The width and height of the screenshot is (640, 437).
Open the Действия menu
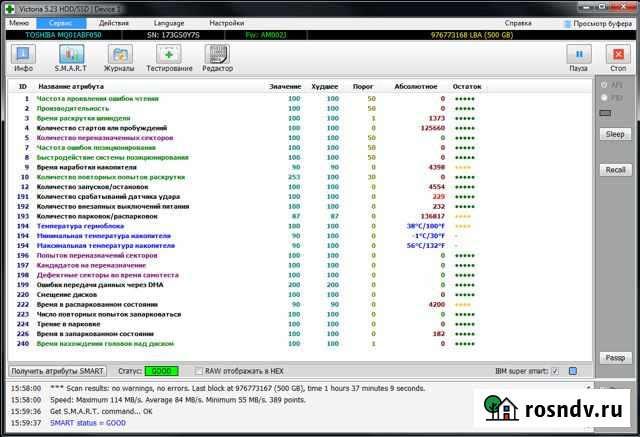coord(114,21)
